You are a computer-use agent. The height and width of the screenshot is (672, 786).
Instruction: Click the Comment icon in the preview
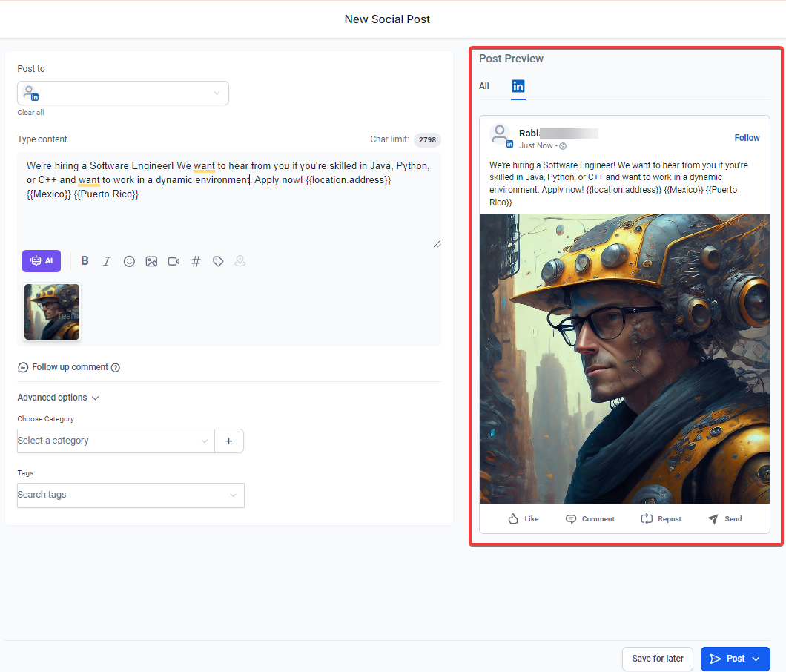[571, 518]
